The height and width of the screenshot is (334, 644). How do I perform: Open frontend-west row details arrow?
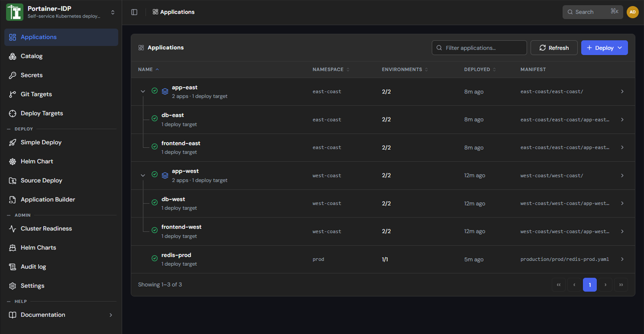coord(622,231)
